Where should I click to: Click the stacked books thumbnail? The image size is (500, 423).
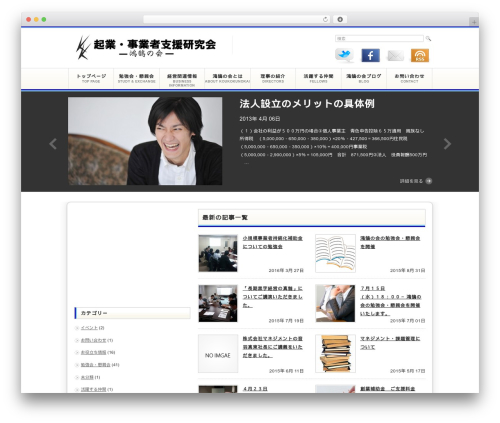[x=335, y=354]
